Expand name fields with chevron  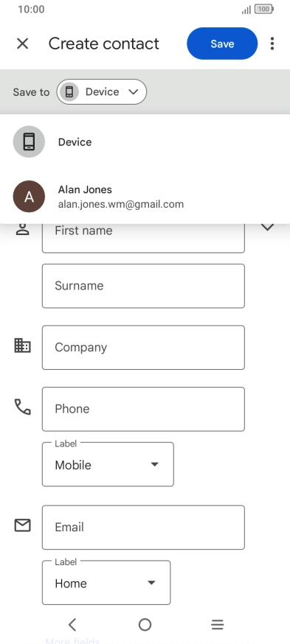tap(268, 227)
